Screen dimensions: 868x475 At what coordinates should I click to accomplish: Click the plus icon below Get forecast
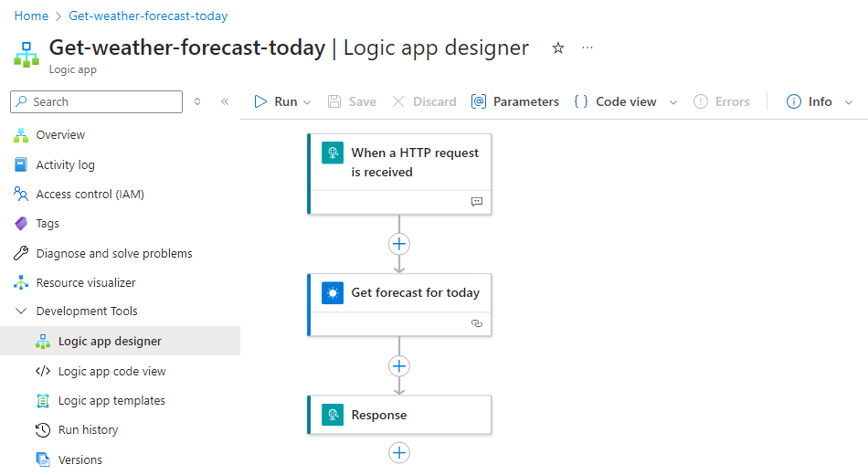[399, 366]
